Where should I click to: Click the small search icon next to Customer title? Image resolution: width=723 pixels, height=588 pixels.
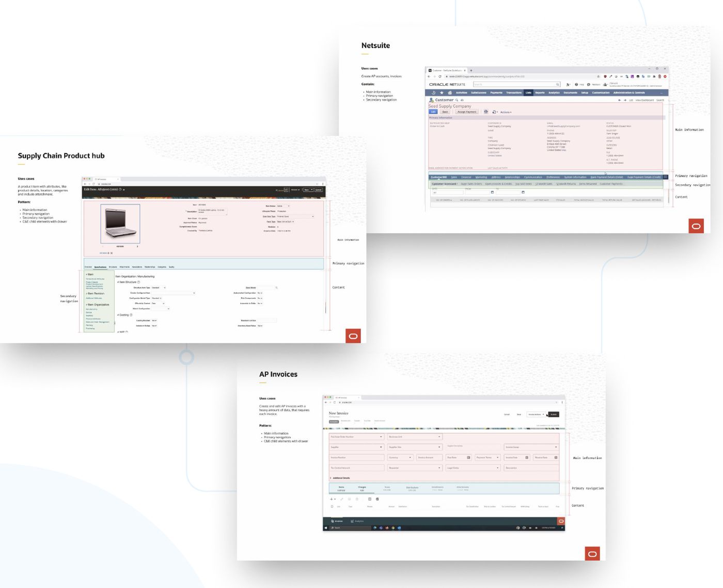point(457,100)
